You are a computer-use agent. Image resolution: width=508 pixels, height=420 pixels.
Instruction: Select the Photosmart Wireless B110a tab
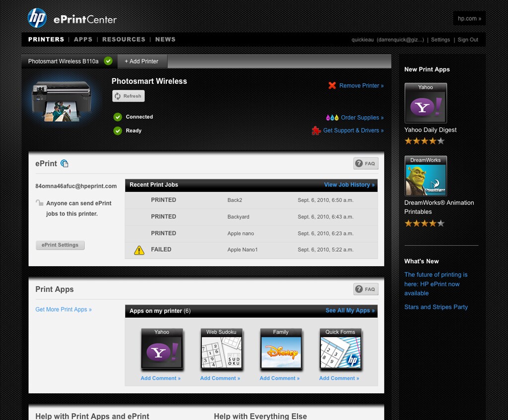pos(69,61)
